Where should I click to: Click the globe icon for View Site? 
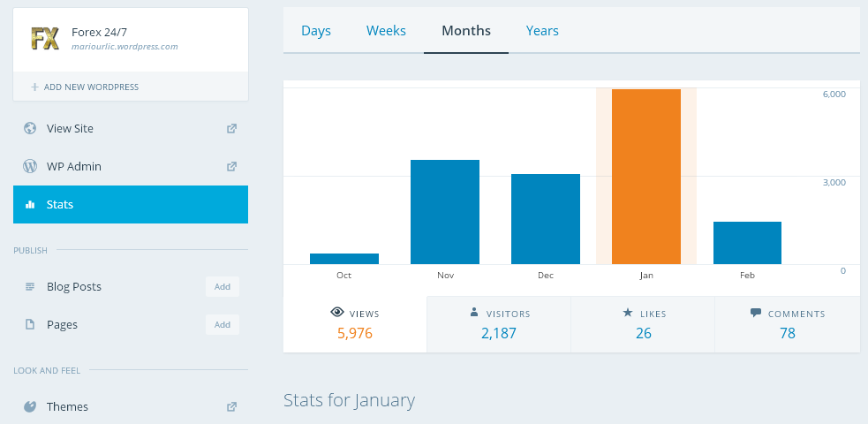click(x=30, y=128)
